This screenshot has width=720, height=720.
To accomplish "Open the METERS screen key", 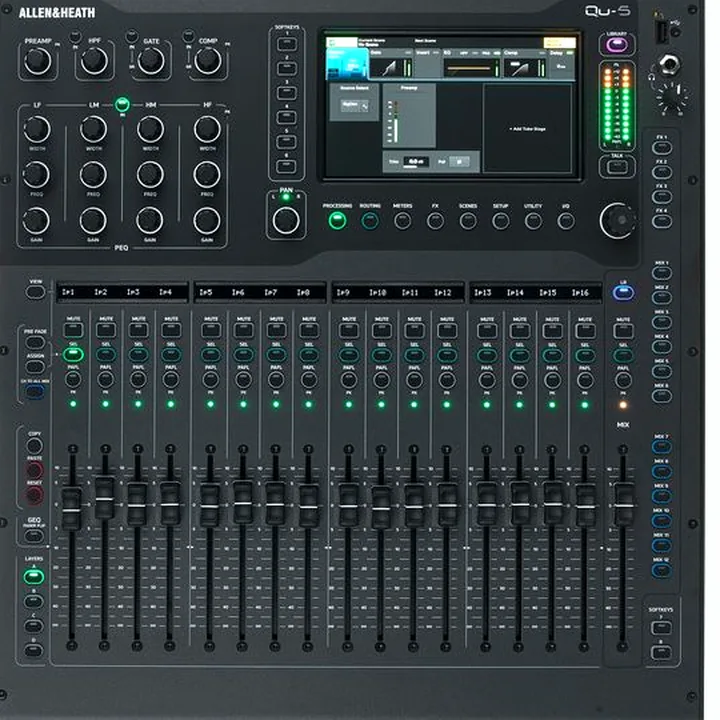I will [403, 221].
